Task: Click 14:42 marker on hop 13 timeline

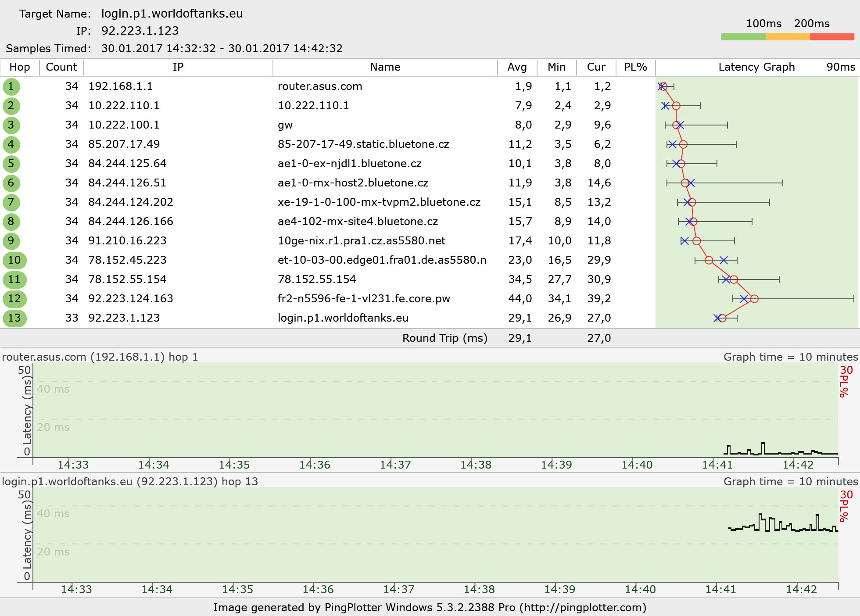Action: tap(801, 589)
